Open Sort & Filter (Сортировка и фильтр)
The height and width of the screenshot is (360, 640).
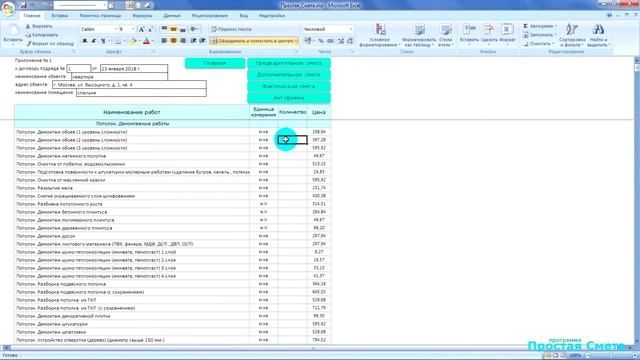pos(572,35)
